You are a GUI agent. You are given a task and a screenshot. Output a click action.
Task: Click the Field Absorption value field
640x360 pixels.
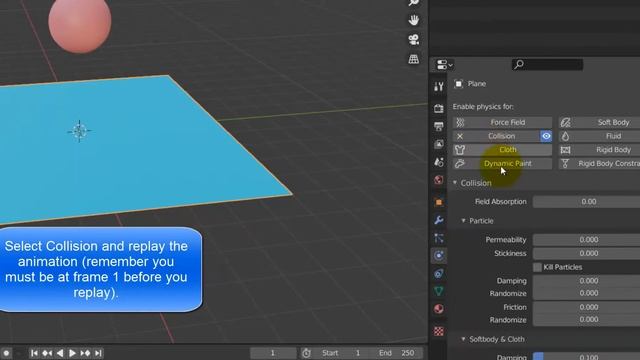[x=587, y=202]
